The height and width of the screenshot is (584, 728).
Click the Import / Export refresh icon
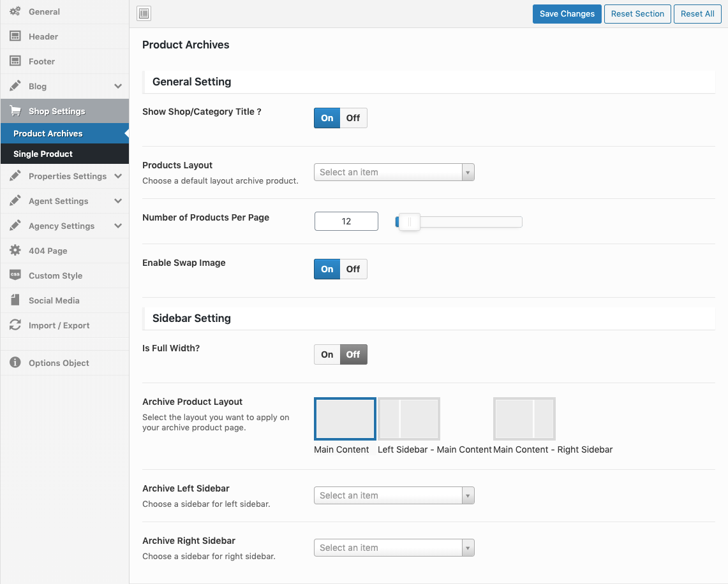click(15, 325)
